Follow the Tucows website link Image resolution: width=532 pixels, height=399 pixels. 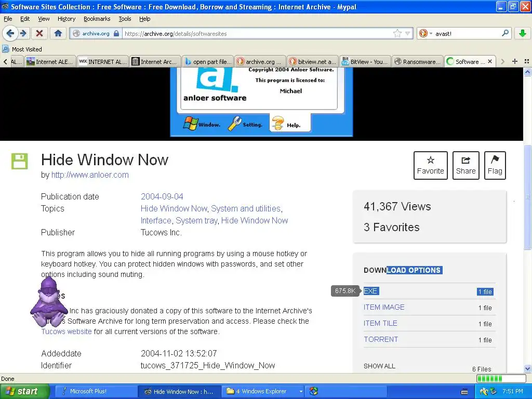66,331
